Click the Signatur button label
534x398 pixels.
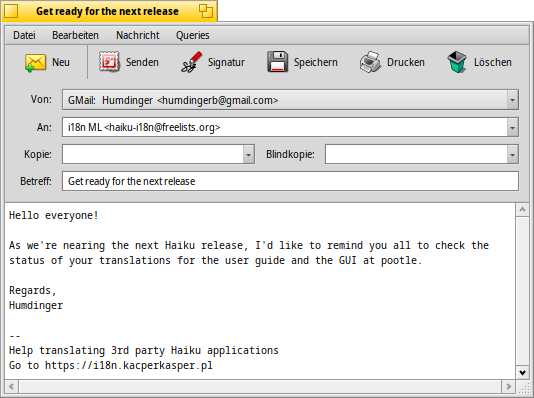[x=226, y=62]
